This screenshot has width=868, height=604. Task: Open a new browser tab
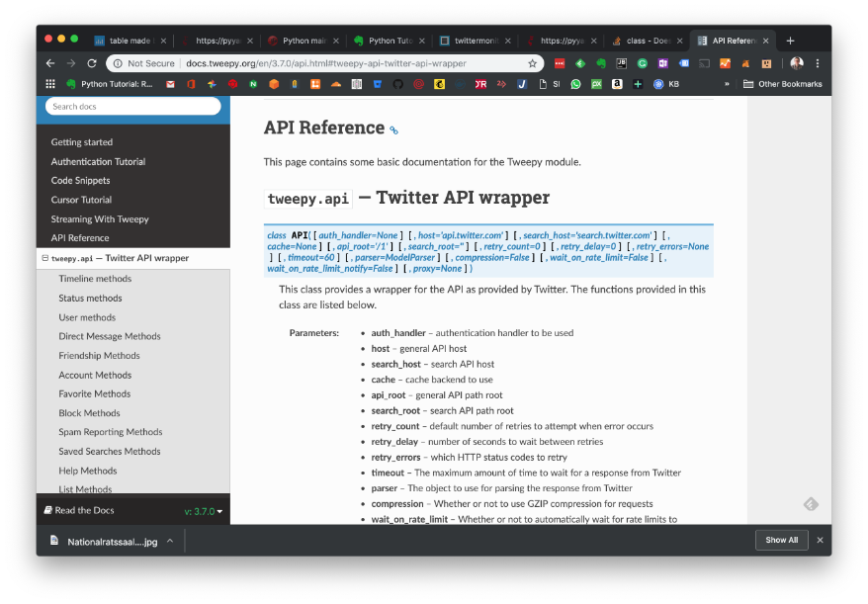790,41
